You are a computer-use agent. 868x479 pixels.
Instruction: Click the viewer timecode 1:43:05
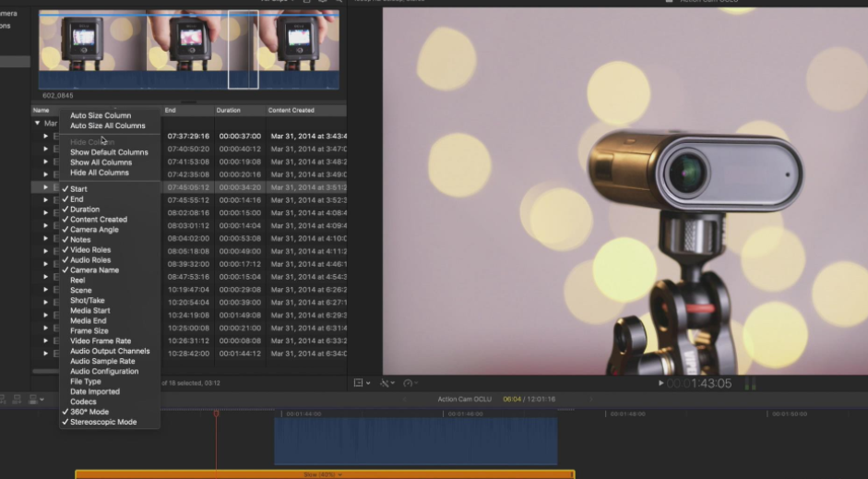tap(699, 383)
